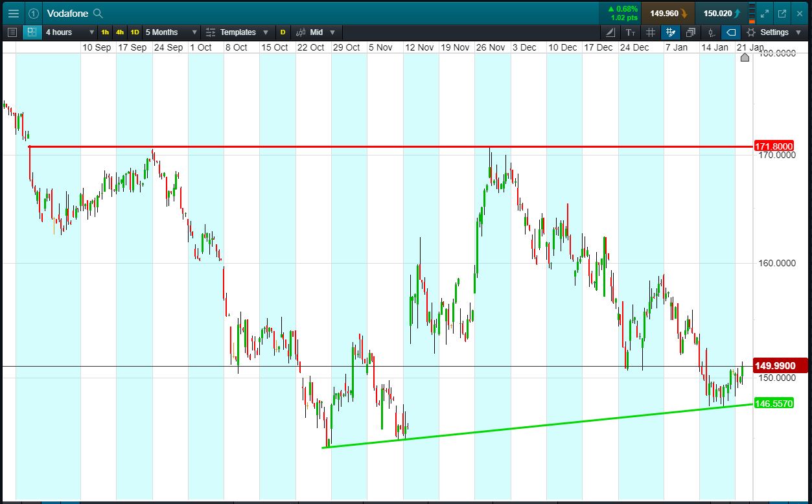Click the yellow D button
Viewport: 812px width, 504px height.
pyautogui.click(x=283, y=32)
